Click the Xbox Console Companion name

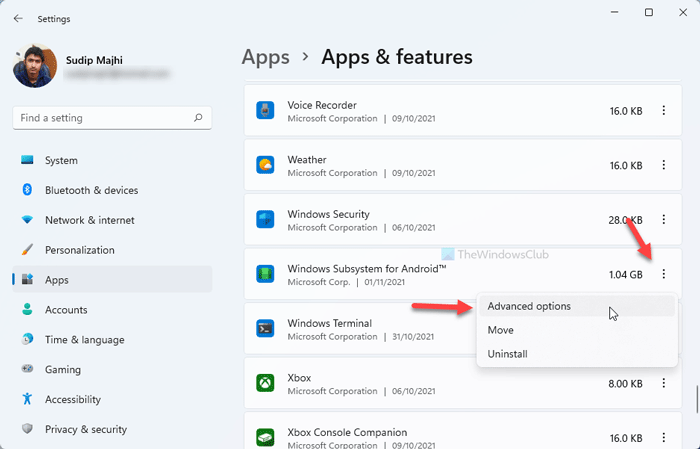pos(347,432)
